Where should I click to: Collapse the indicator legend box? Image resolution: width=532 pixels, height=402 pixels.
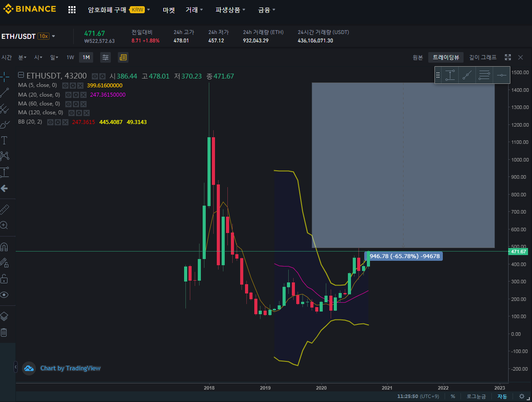click(21, 76)
